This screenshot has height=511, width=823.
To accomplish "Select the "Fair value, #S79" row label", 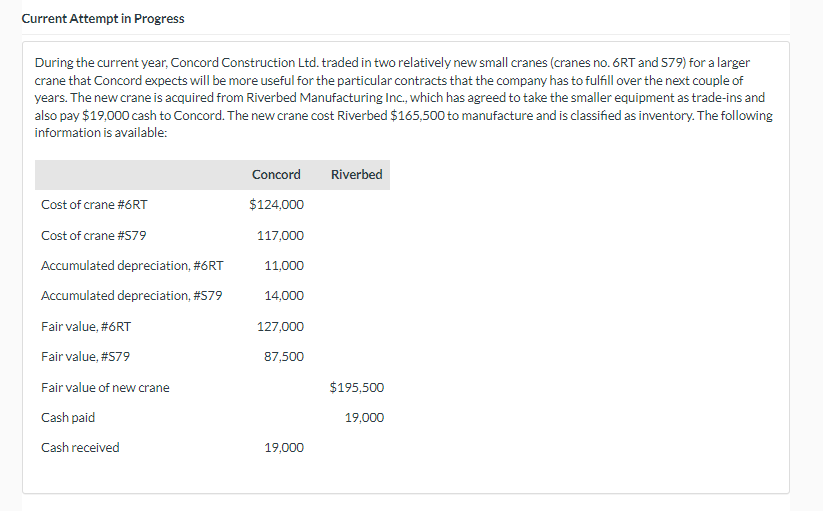I will pos(85,357).
